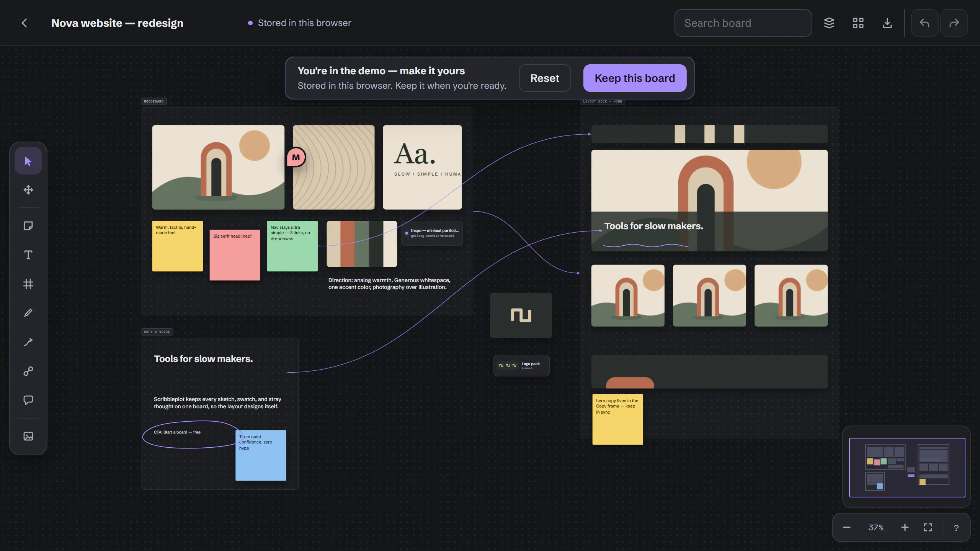Select the green 'Nav stays ultra simple' note
980x551 pixels.
point(292,246)
